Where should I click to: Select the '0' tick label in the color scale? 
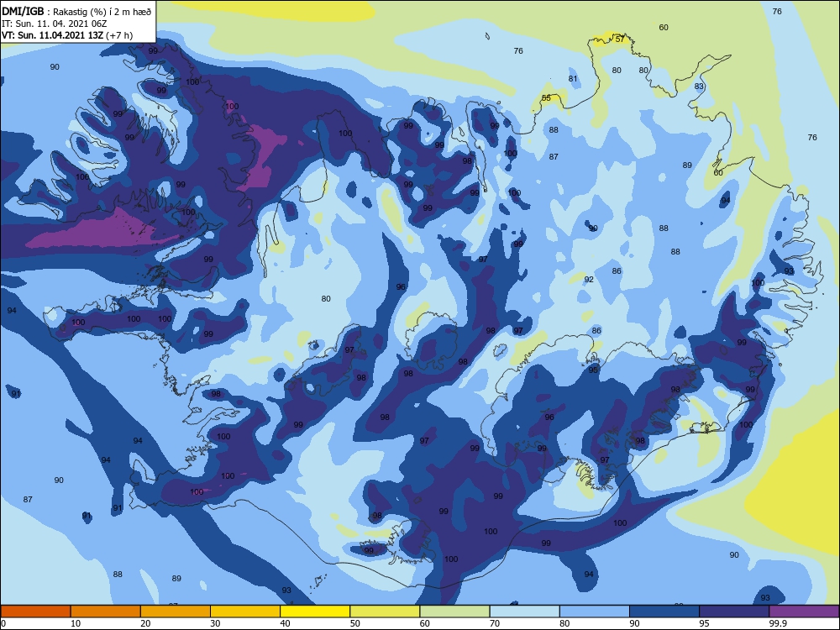point(3,623)
